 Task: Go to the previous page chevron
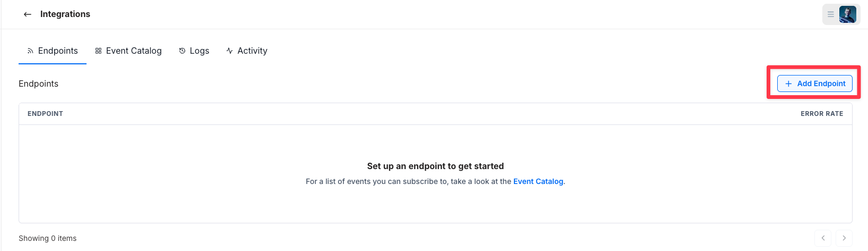[x=823, y=238]
